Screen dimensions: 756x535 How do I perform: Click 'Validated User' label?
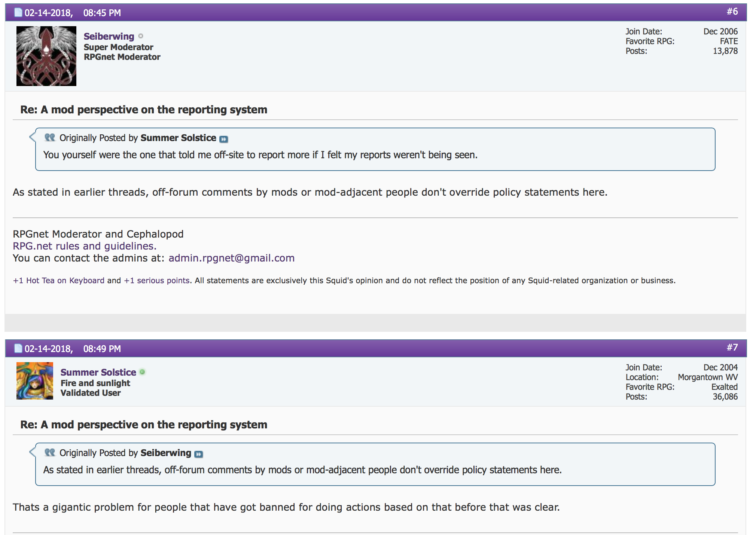pos(91,393)
